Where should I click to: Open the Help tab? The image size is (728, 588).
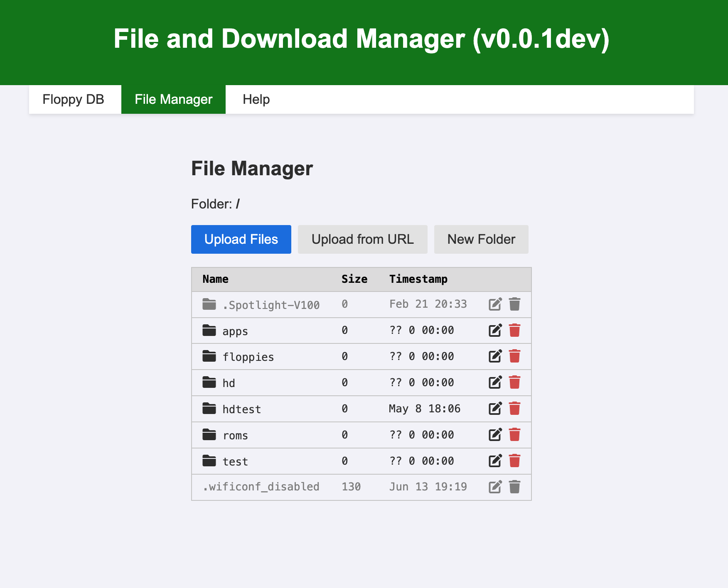pyautogui.click(x=256, y=99)
